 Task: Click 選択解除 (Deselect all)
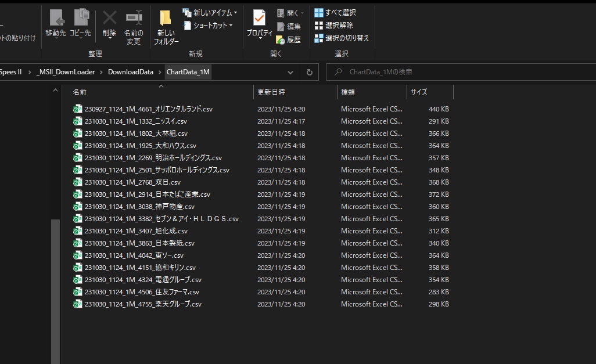[x=334, y=26]
